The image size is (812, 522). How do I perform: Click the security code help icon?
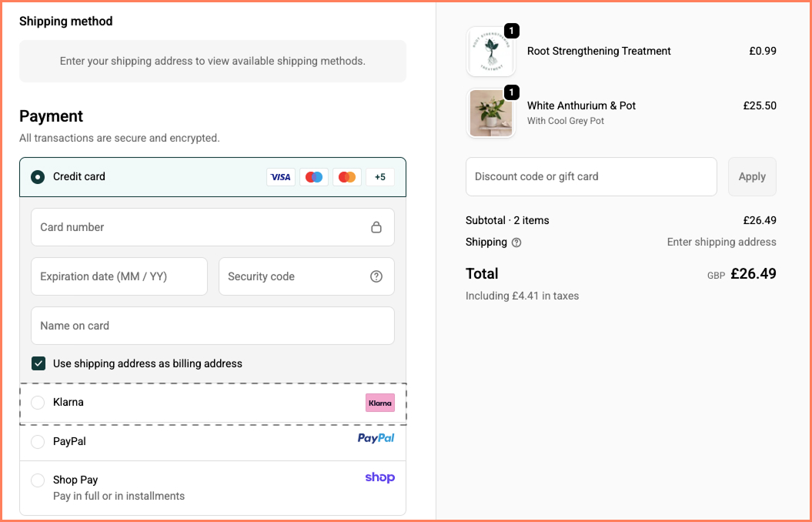pyautogui.click(x=376, y=276)
